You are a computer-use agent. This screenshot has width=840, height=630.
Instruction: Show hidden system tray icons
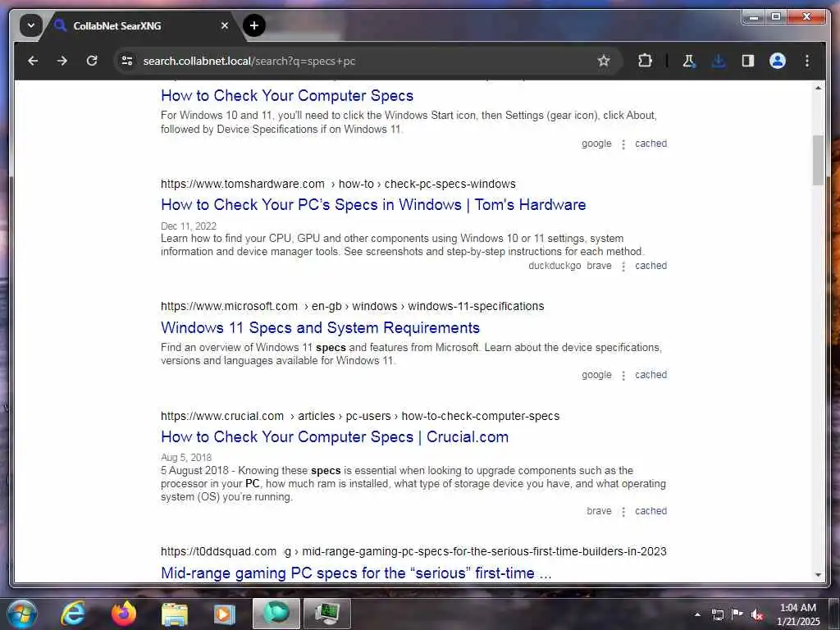697,614
